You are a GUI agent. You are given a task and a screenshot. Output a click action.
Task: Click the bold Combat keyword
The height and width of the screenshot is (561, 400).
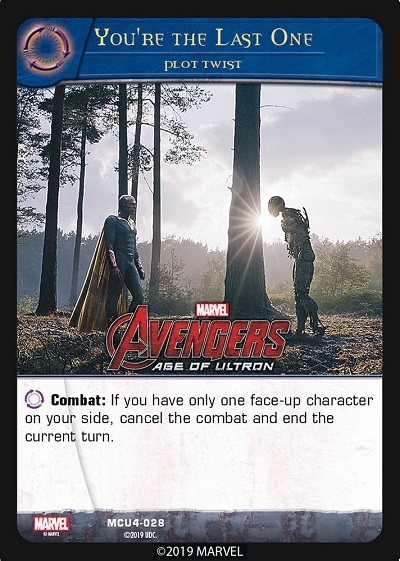click(x=78, y=400)
